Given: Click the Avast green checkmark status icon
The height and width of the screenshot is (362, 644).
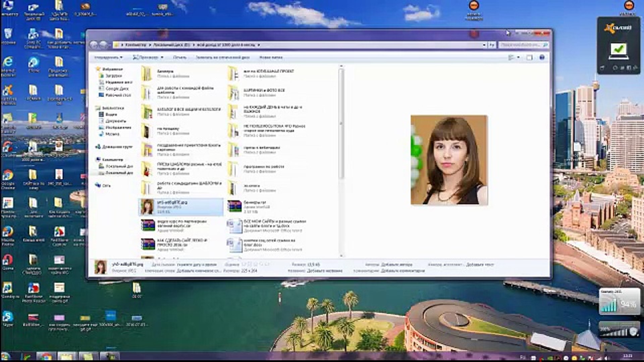Looking at the screenshot, I should (x=619, y=50).
